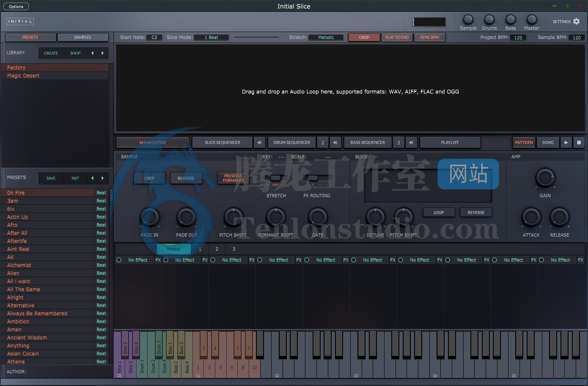Screen dimensions: 588x386
Task: Move the FX Routing slider
Action: 313,178
